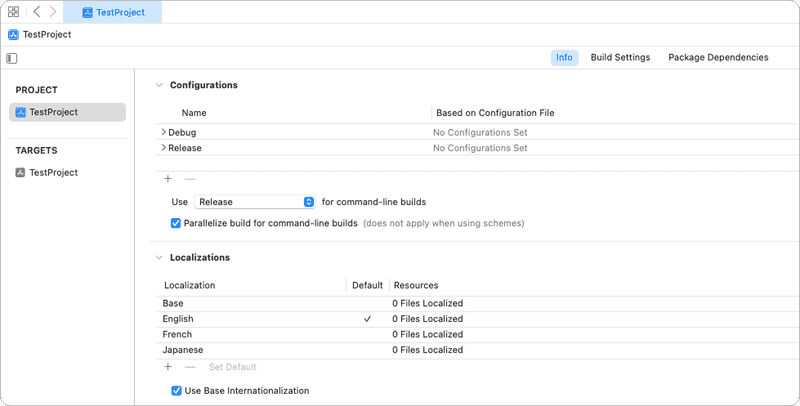This screenshot has height=406, width=800.
Task: Switch to the Build Settings tab
Action: (620, 58)
